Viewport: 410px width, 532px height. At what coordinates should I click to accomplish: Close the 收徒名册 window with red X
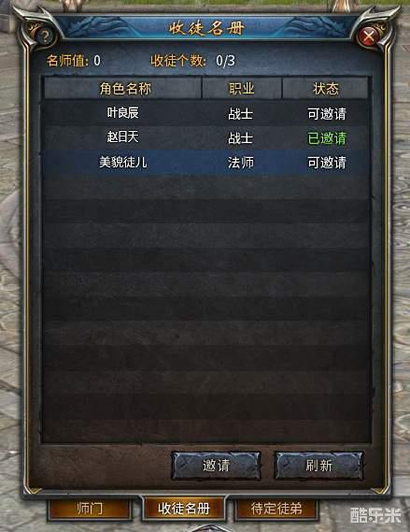369,36
